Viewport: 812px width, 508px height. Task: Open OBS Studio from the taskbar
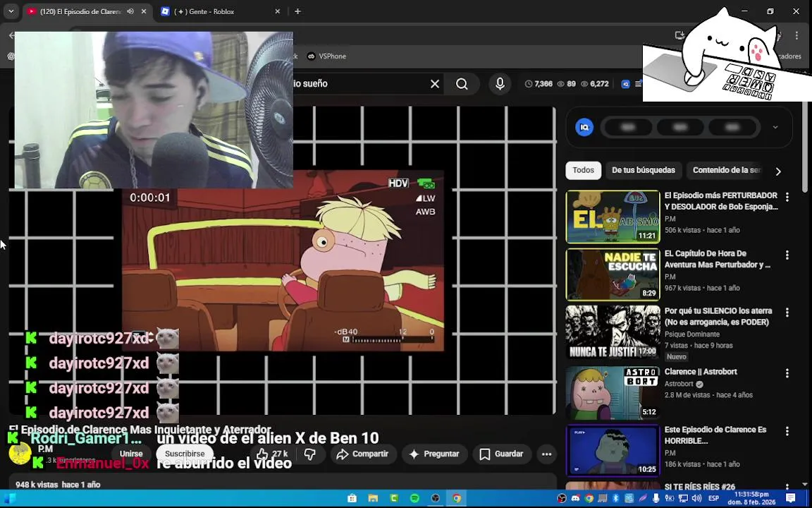pos(436,499)
